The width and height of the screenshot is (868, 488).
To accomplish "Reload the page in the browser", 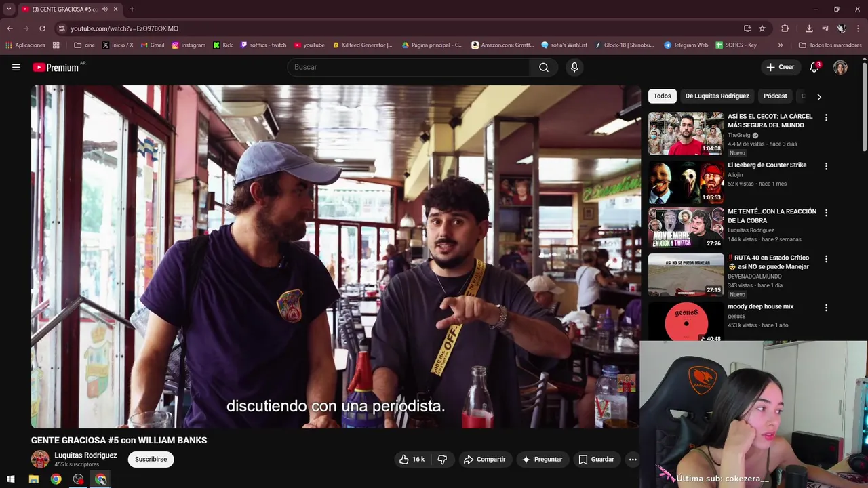I will point(42,28).
